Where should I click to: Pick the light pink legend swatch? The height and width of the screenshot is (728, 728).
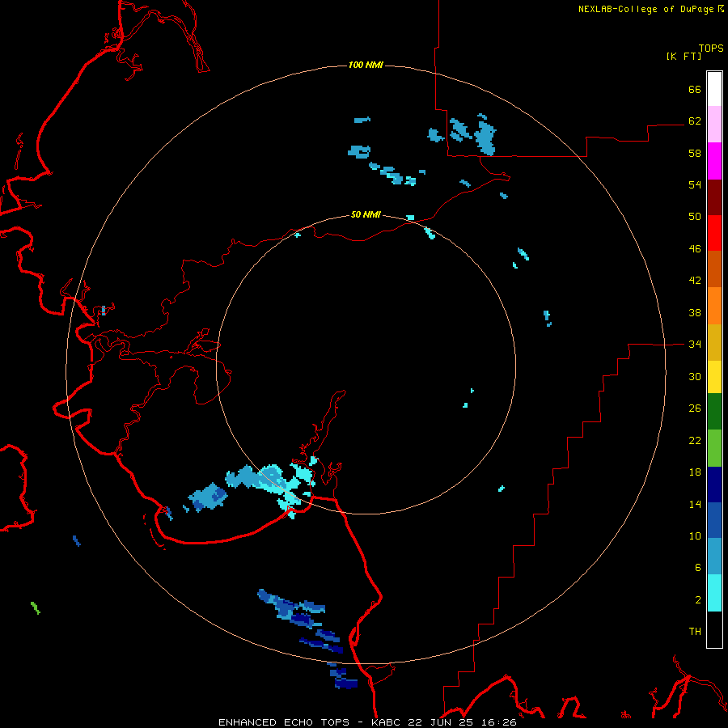(x=714, y=125)
